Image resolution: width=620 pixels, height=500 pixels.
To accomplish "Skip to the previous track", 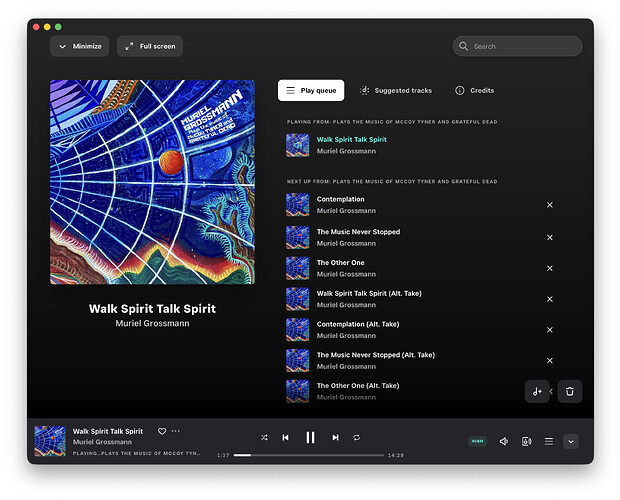I will [285, 438].
